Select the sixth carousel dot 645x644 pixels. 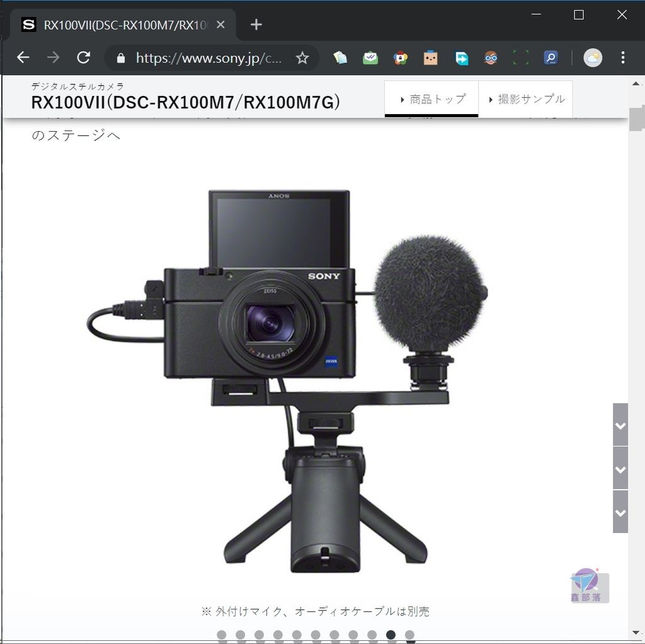pyautogui.click(x=316, y=635)
